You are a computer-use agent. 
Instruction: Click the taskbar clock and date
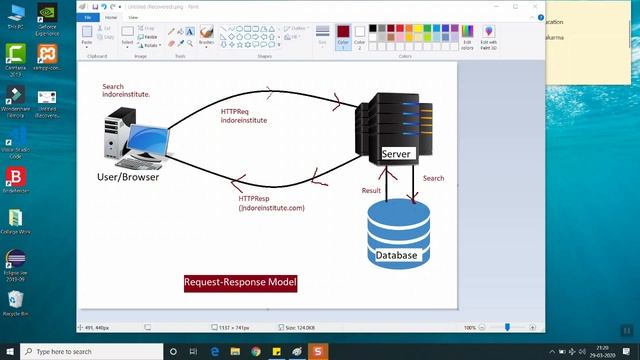click(x=602, y=351)
